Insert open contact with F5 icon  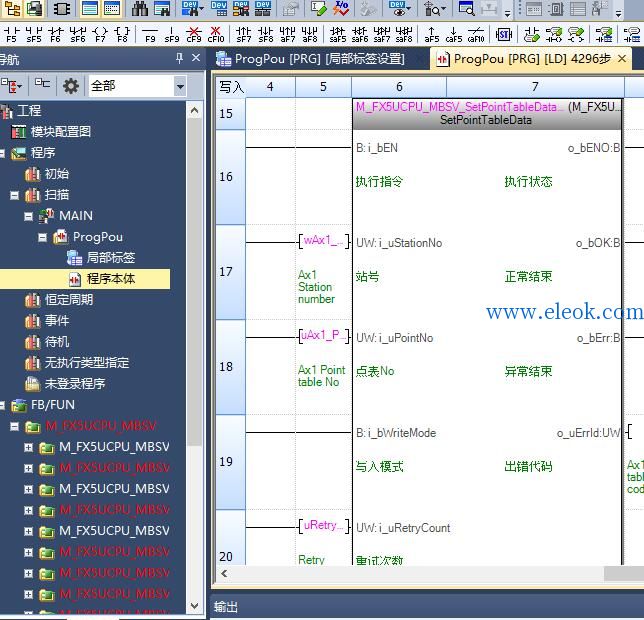(12, 34)
